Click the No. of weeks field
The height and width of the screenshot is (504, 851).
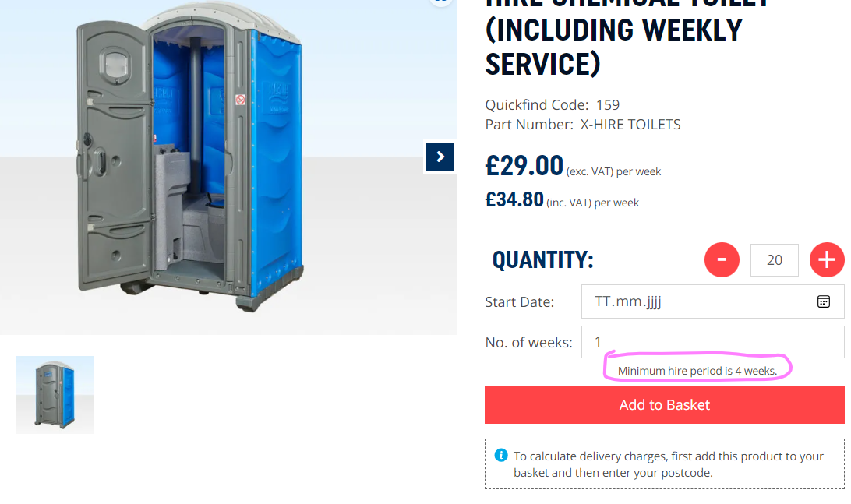(x=712, y=342)
